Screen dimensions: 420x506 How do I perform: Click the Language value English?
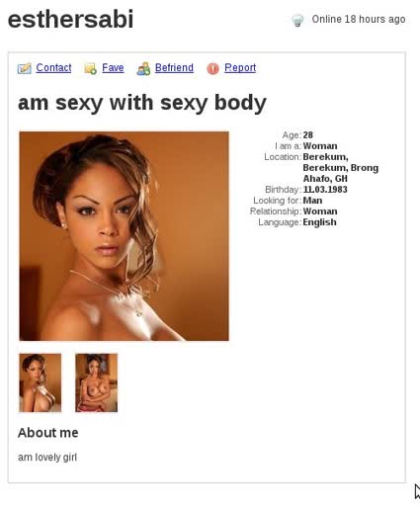(x=319, y=222)
